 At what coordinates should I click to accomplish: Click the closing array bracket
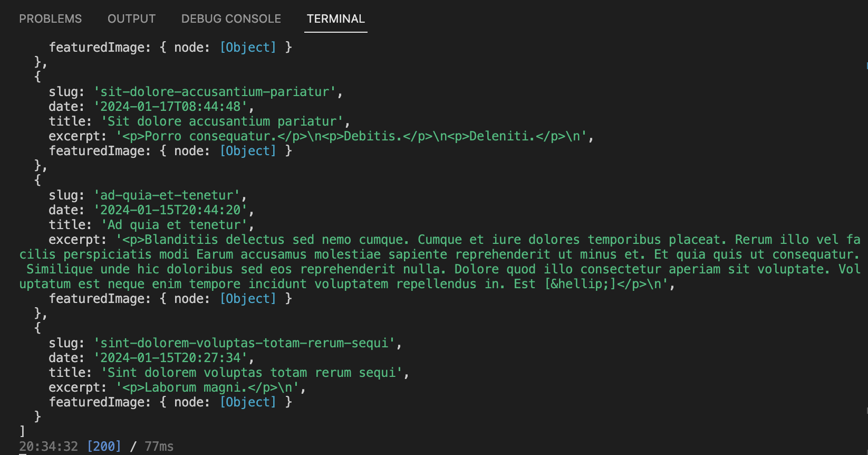pos(21,431)
